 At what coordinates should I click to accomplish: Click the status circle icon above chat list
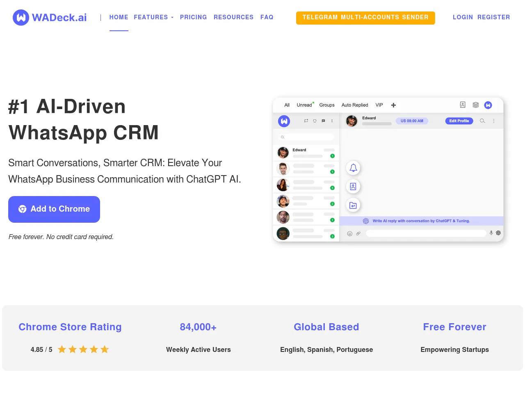(315, 121)
